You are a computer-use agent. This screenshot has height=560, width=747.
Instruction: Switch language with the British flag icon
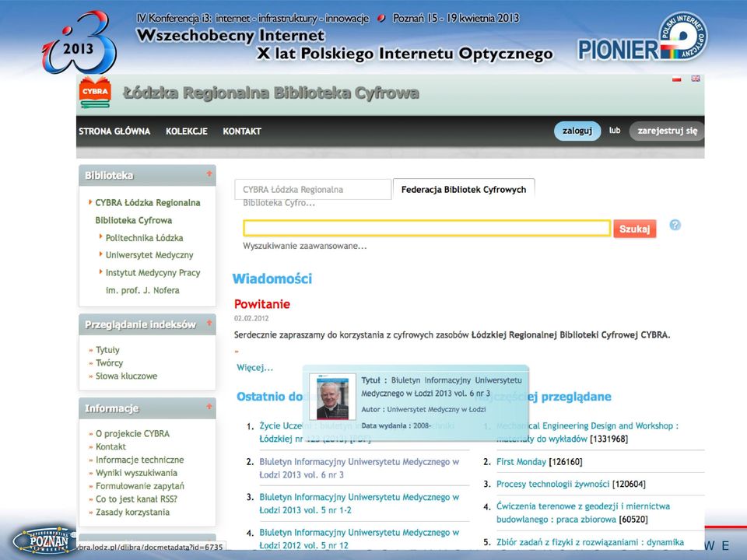(x=696, y=79)
